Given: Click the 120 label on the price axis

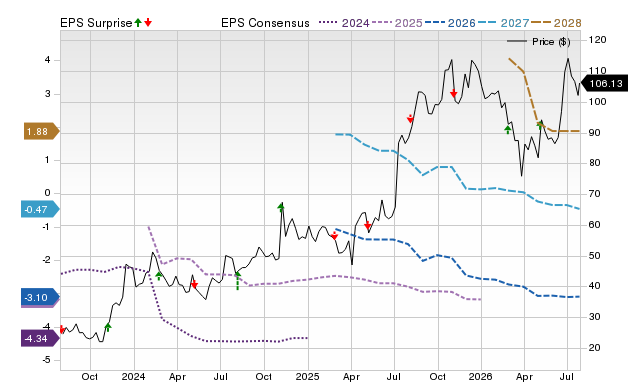Looking at the screenshot, I should [x=598, y=40].
